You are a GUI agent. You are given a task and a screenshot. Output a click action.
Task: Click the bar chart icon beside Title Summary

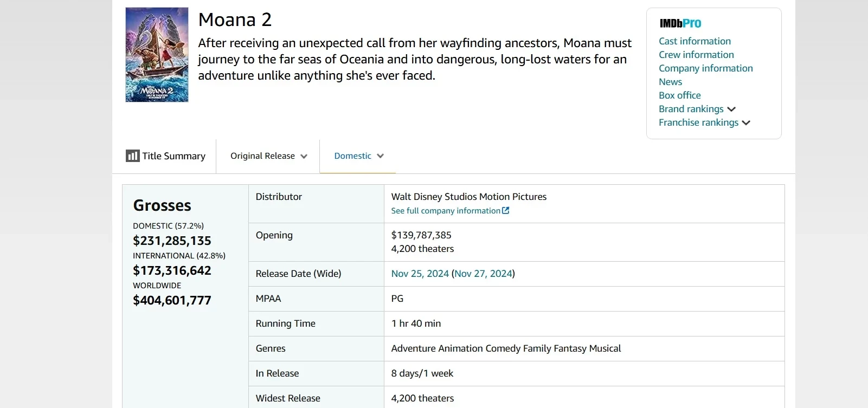pyautogui.click(x=132, y=156)
